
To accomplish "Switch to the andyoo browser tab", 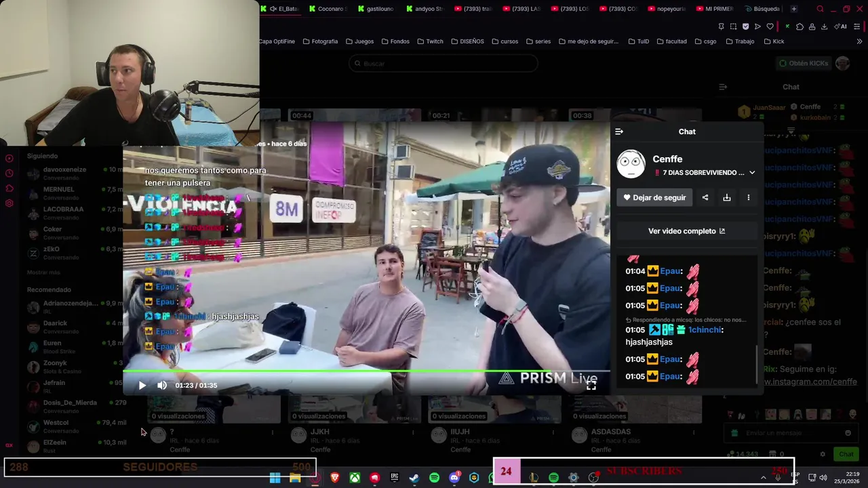I will click(426, 9).
